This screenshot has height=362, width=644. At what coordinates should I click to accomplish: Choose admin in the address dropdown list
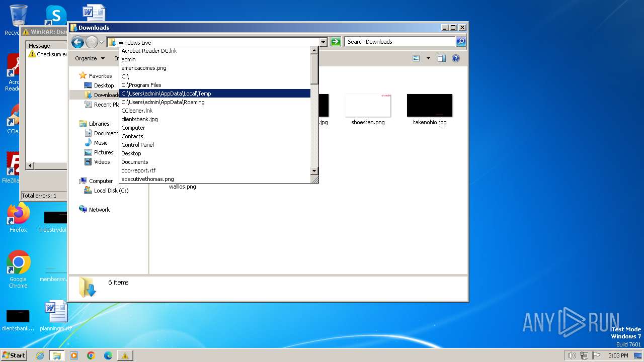[215, 59]
